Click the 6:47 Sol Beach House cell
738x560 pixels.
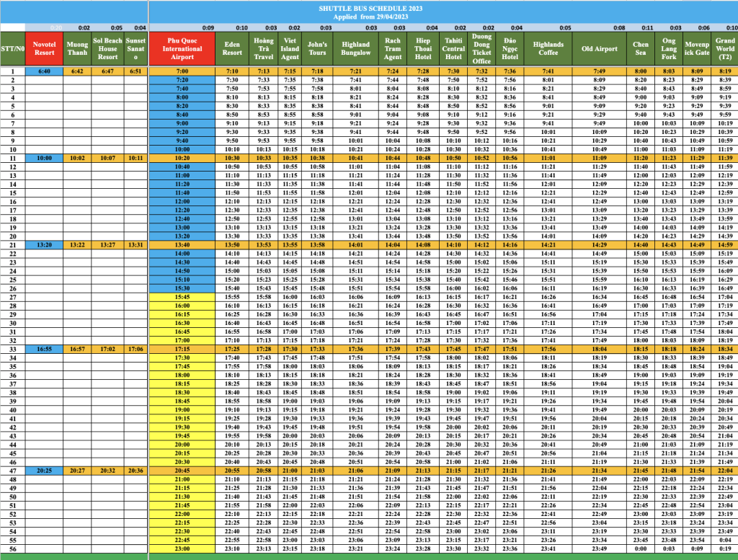[x=108, y=71]
